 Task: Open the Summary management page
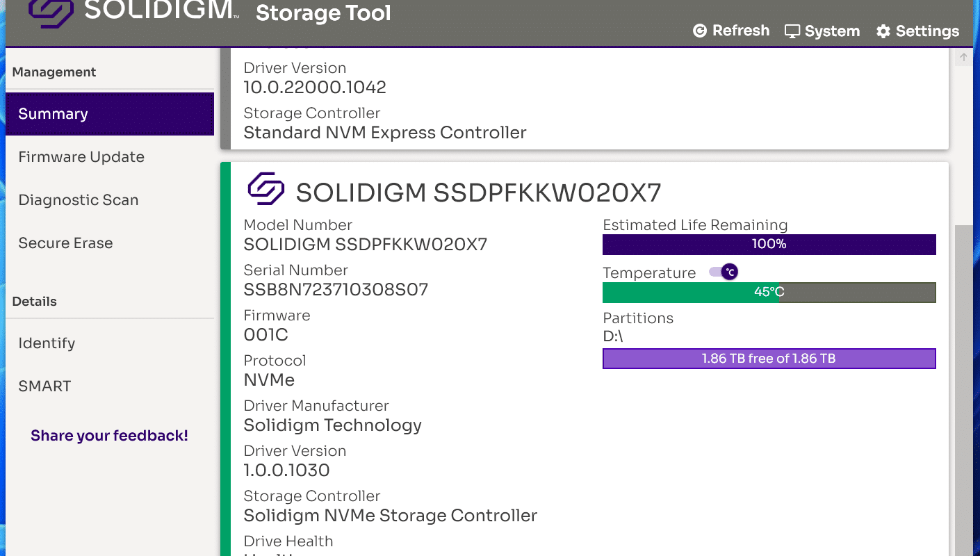click(x=110, y=114)
